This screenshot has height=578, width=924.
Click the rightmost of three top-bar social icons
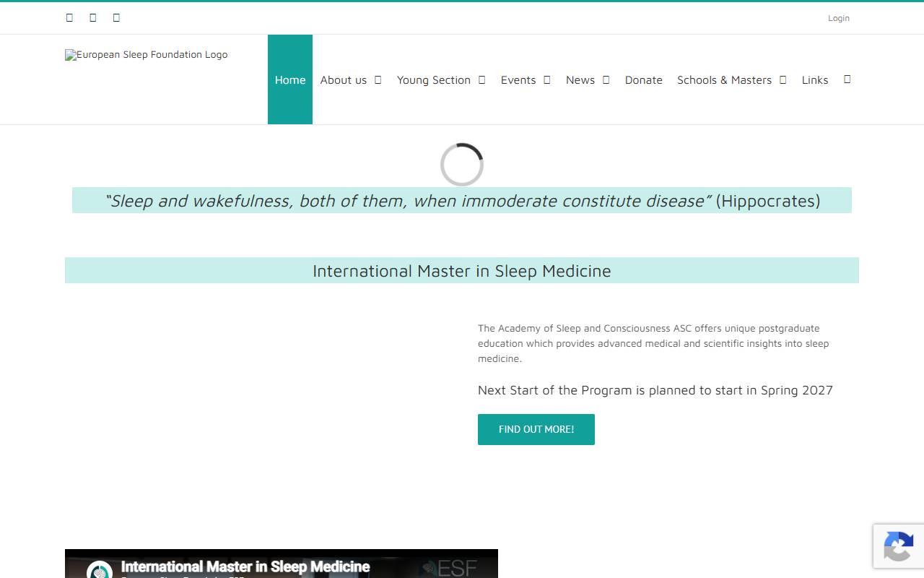click(116, 17)
